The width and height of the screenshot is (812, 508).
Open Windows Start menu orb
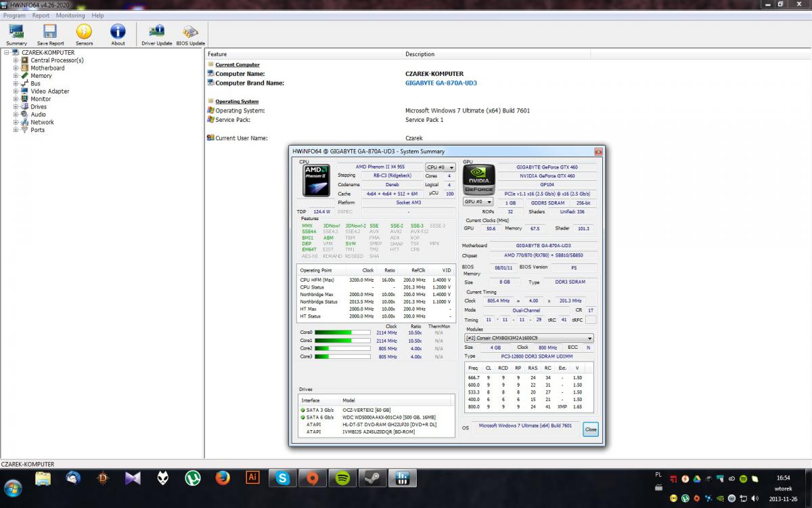(x=13, y=487)
